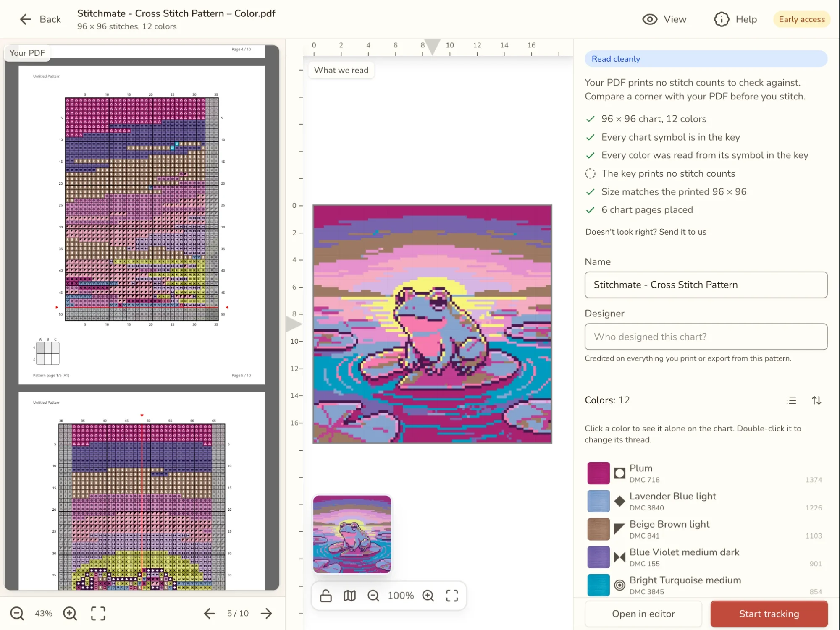The height and width of the screenshot is (630, 840).
Task: Click the 43% PDF zoom value
Action: [44, 613]
